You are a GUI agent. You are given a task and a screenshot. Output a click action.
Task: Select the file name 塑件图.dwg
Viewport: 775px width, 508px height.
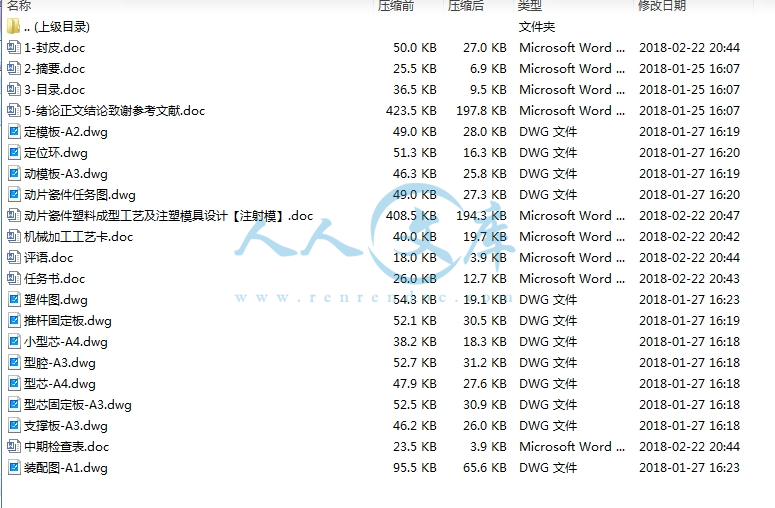[56, 300]
